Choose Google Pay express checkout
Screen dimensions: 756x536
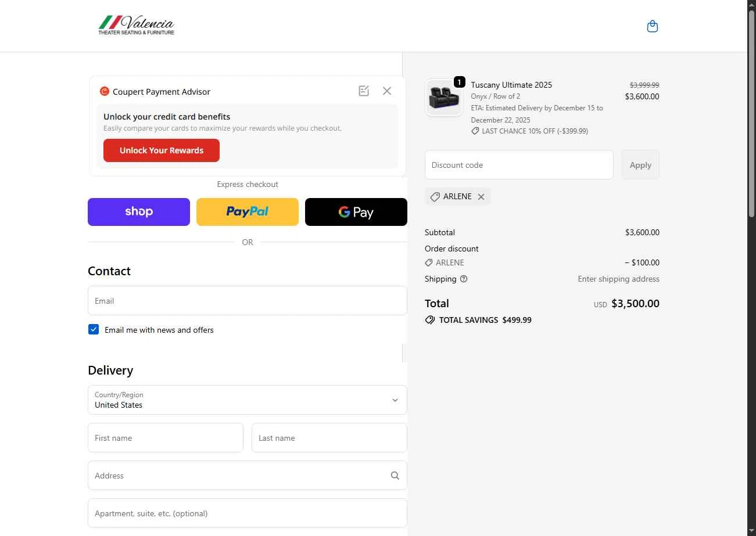pyautogui.click(x=356, y=212)
